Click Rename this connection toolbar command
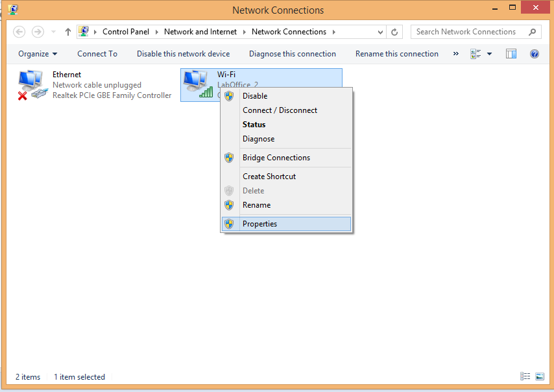Viewport: 554px width, 392px height. (396, 54)
